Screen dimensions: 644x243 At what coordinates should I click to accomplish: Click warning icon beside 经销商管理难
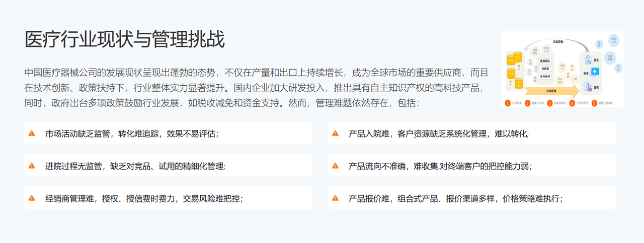pos(32,198)
